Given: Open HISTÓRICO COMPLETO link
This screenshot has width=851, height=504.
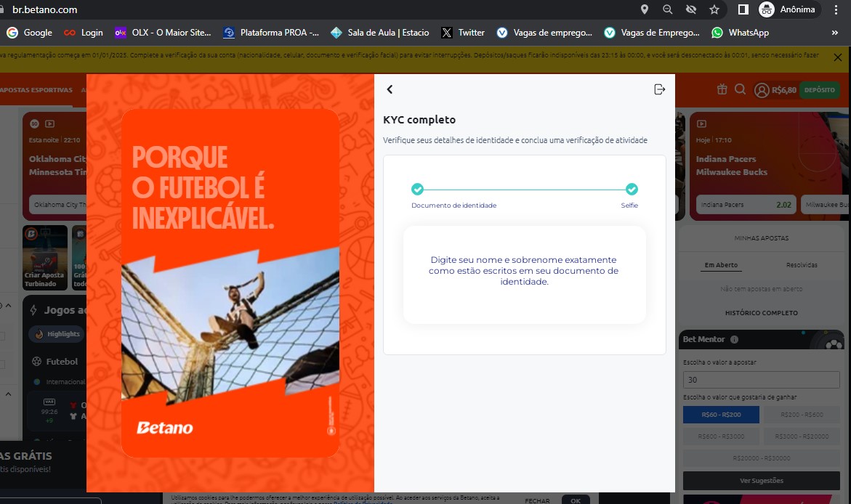Looking at the screenshot, I should pyautogui.click(x=761, y=313).
